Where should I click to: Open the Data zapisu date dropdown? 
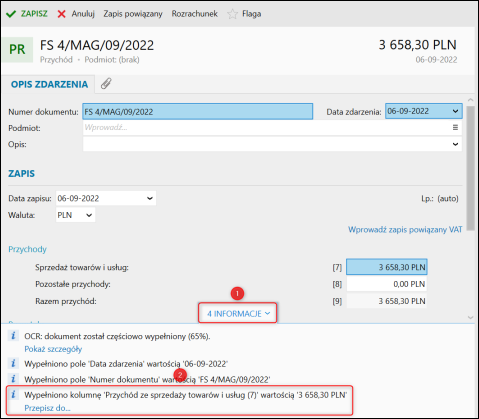click(x=150, y=198)
